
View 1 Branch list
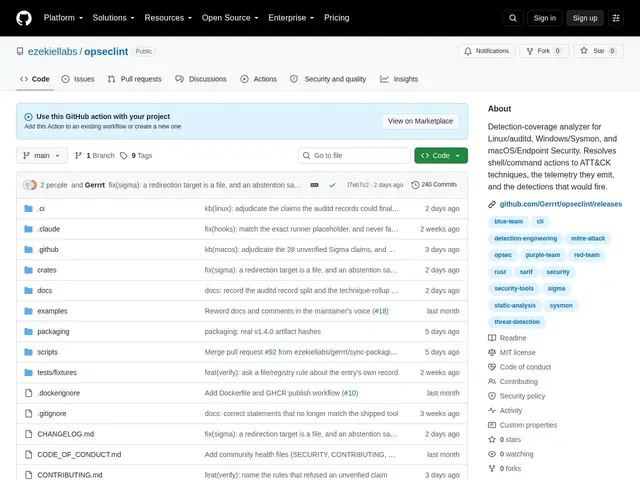95,156
